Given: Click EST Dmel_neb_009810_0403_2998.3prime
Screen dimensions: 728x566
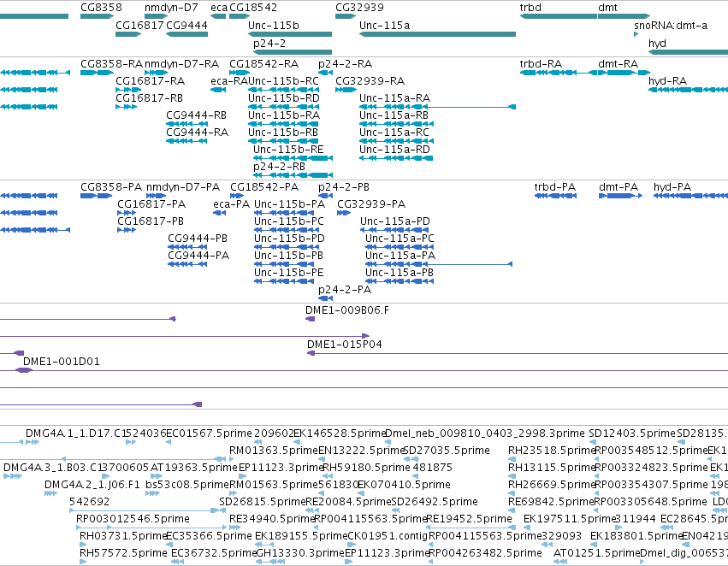Looking at the screenshot, I should 485,433.
